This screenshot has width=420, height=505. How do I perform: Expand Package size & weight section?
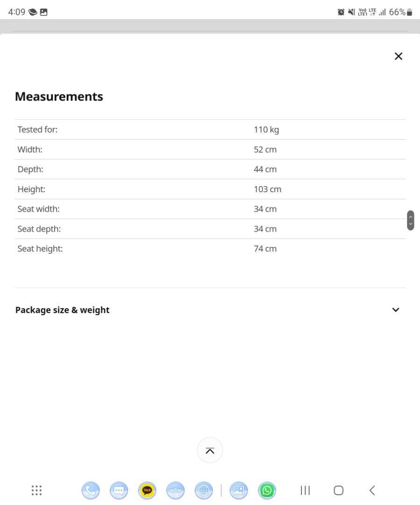pos(396,310)
